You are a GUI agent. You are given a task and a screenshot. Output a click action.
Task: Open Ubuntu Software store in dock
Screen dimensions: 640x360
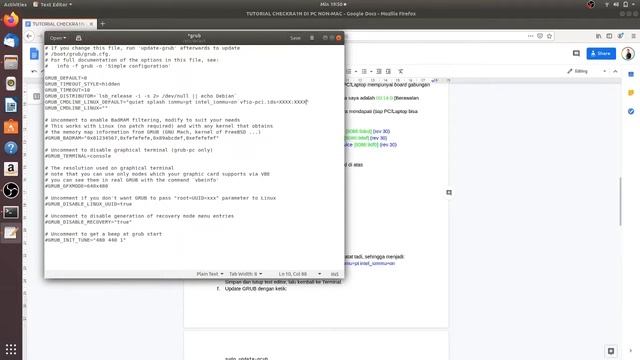click(11, 127)
